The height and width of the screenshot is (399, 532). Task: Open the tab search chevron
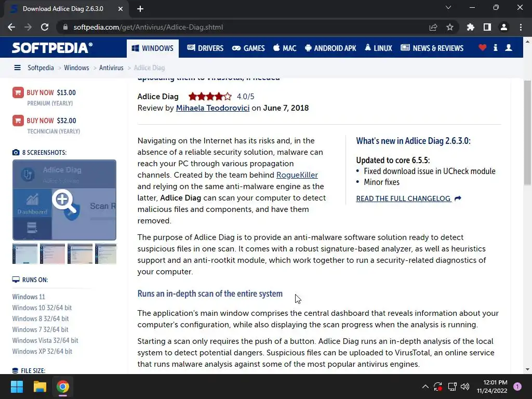tap(448, 7)
